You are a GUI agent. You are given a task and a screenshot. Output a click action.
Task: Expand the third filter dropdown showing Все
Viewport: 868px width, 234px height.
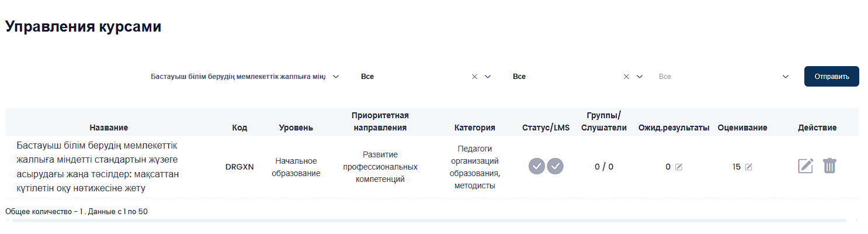tap(640, 77)
